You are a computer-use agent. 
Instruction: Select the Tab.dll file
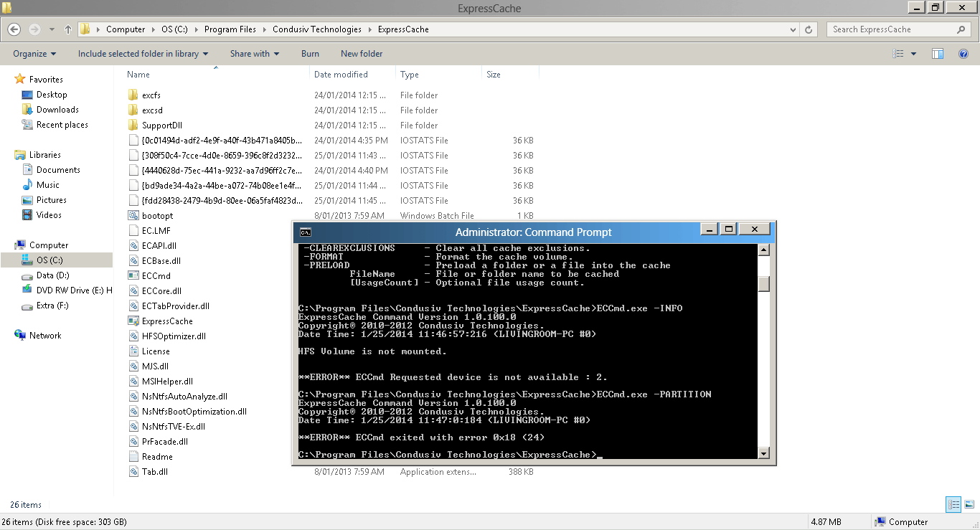point(155,472)
